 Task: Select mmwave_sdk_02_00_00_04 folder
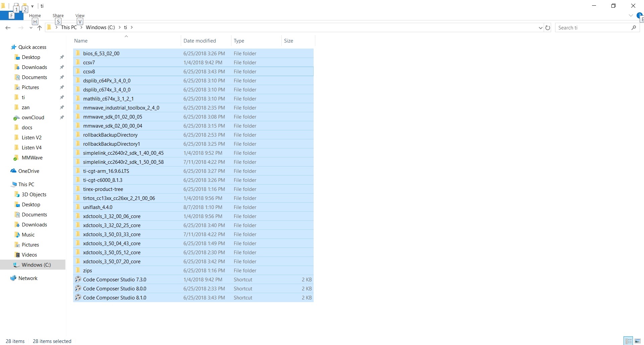click(193, 126)
